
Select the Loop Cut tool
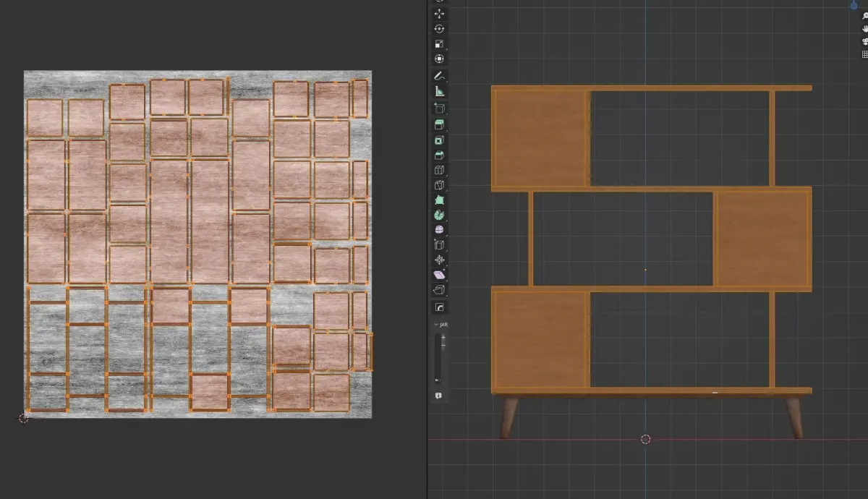click(439, 171)
